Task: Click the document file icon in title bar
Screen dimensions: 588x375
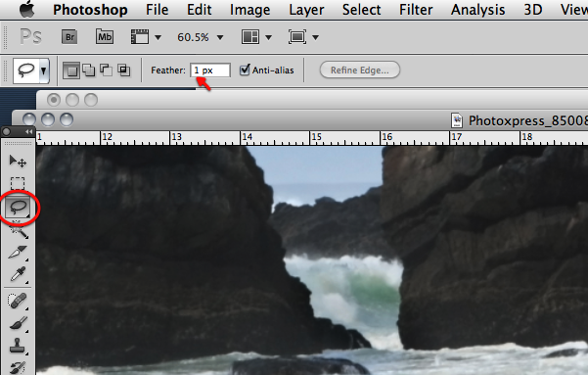Action: (x=457, y=120)
